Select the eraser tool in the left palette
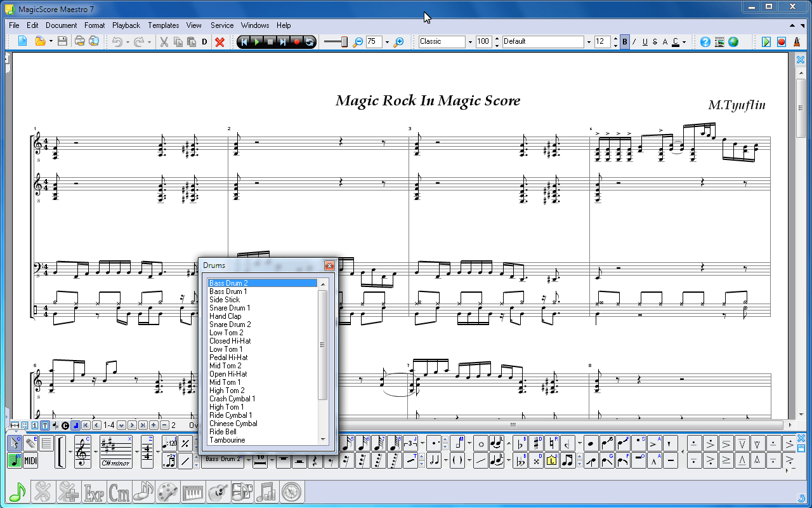The image size is (812, 508). click(30, 443)
